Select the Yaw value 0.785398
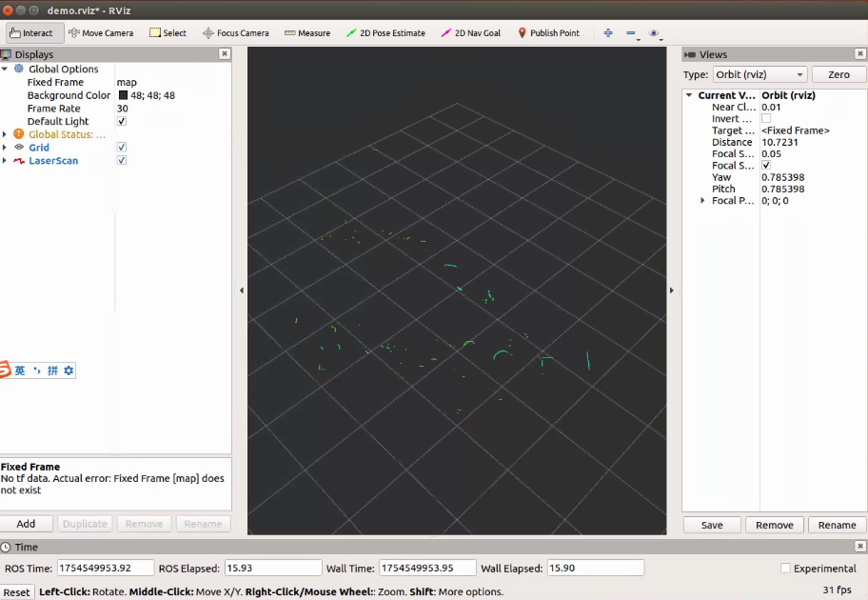Viewport: 868px width, 600px height. tap(782, 177)
